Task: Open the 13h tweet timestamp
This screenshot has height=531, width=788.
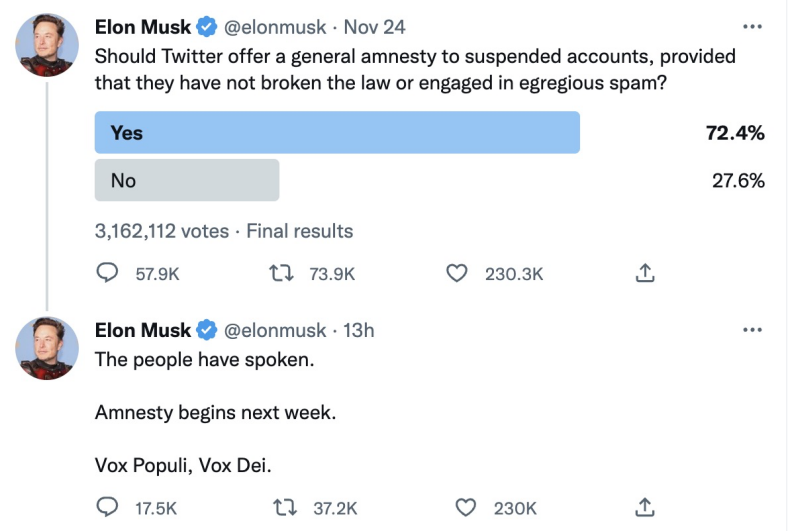Action: (358, 330)
